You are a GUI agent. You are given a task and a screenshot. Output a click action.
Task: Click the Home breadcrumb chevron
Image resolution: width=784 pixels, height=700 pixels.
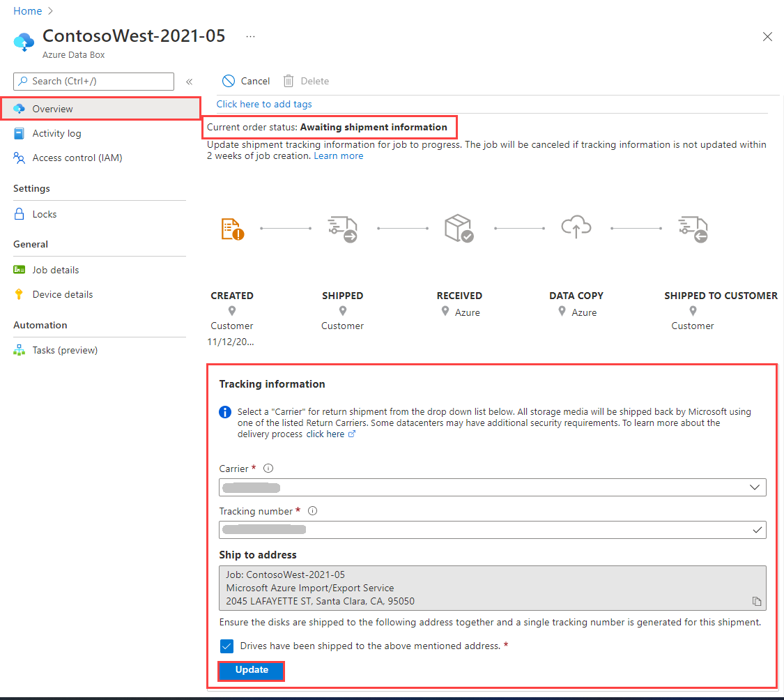[50, 11]
